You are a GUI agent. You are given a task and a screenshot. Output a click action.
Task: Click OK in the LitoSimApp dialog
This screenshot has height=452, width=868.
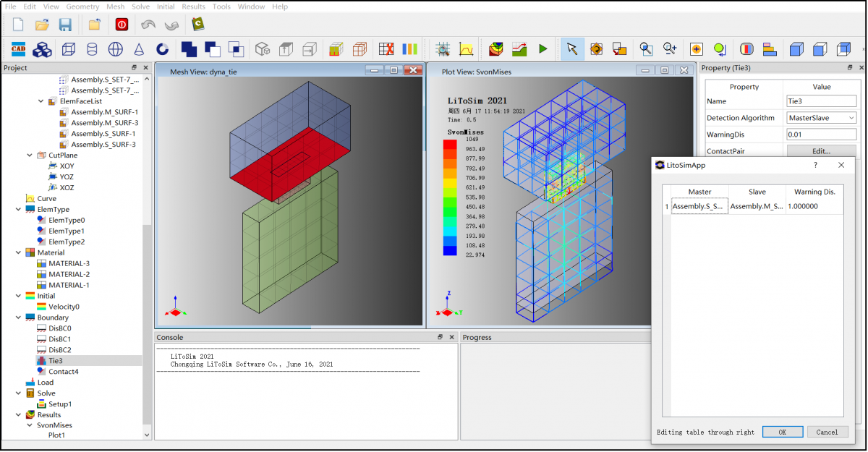point(783,432)
